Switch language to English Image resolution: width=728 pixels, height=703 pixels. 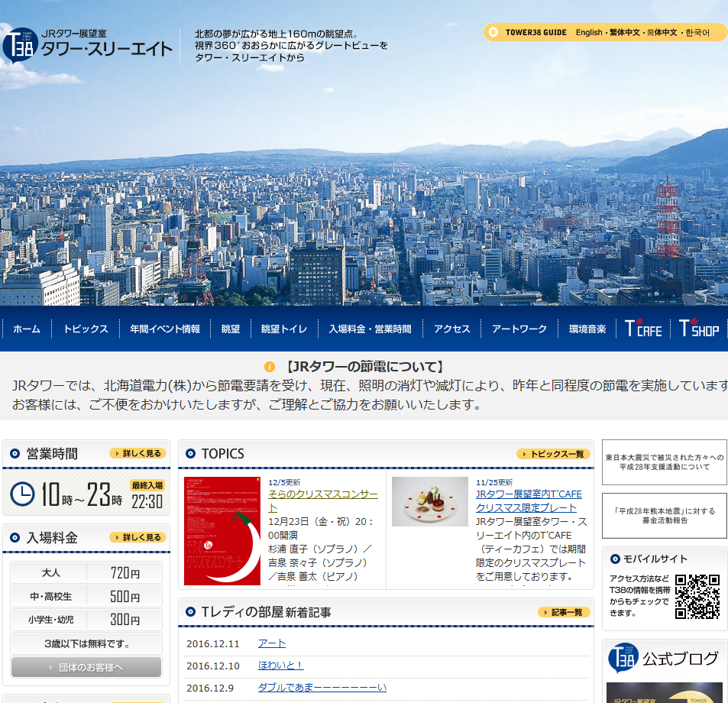pos(589,33)
